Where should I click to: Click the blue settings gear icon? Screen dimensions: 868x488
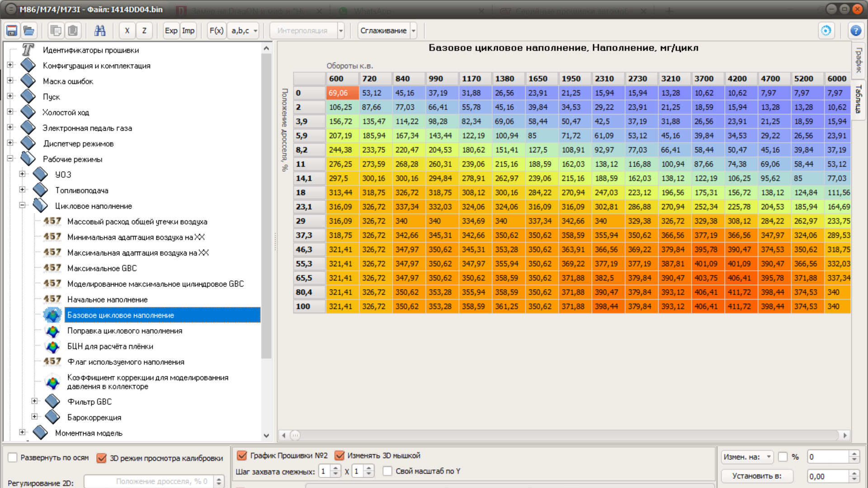[x=826, y=31]
